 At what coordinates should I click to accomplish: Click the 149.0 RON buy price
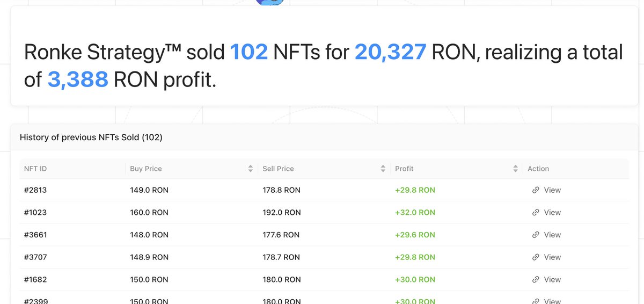[149, 190]
